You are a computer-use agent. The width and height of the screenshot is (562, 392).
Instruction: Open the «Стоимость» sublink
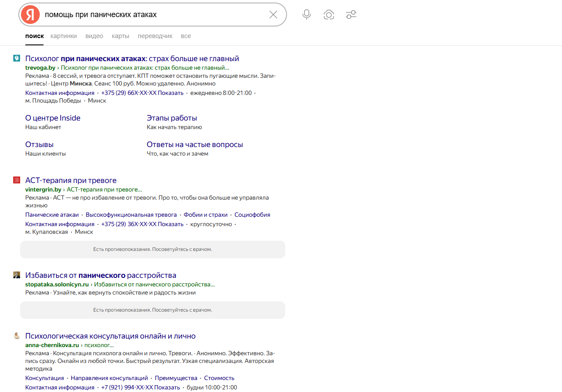[x=219, y=378]
